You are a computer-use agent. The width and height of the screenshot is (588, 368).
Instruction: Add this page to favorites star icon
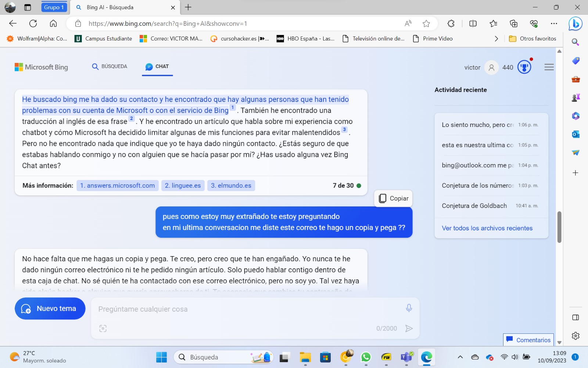(x=426, y=24)
